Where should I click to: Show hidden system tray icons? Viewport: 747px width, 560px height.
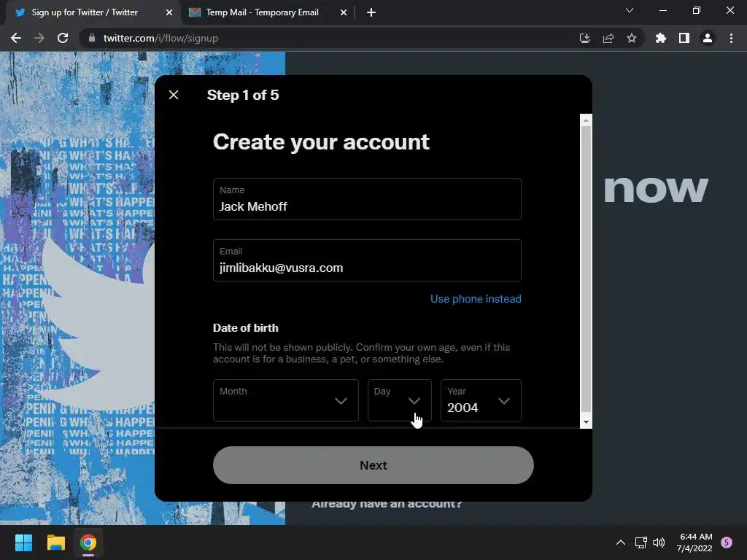[x=620, y=542]
